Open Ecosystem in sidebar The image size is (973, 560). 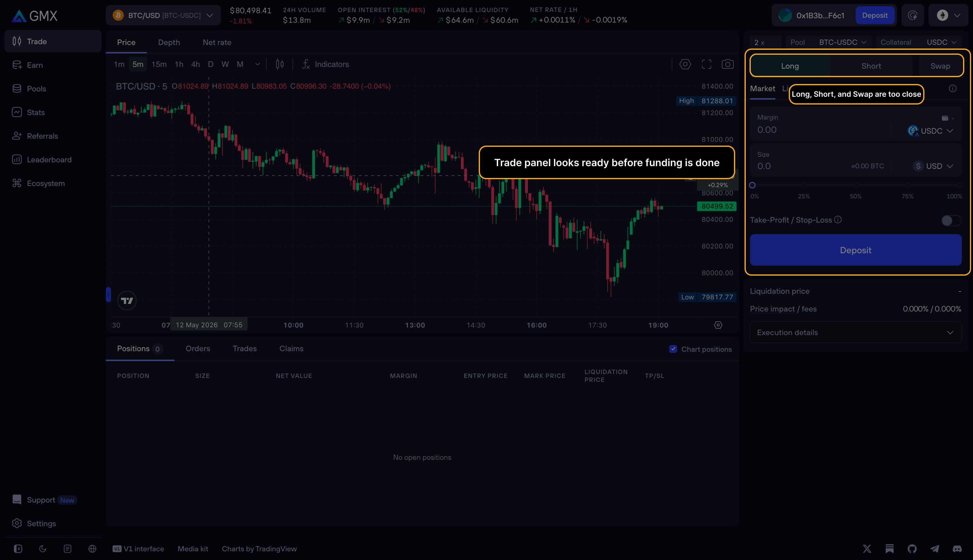[53, 183]
